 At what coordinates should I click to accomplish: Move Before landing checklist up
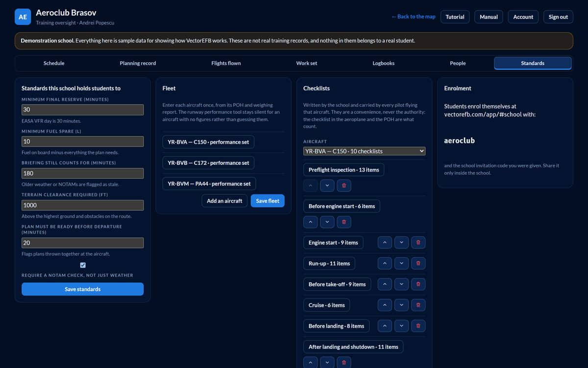pyautogui.click(x=385, y=326)
